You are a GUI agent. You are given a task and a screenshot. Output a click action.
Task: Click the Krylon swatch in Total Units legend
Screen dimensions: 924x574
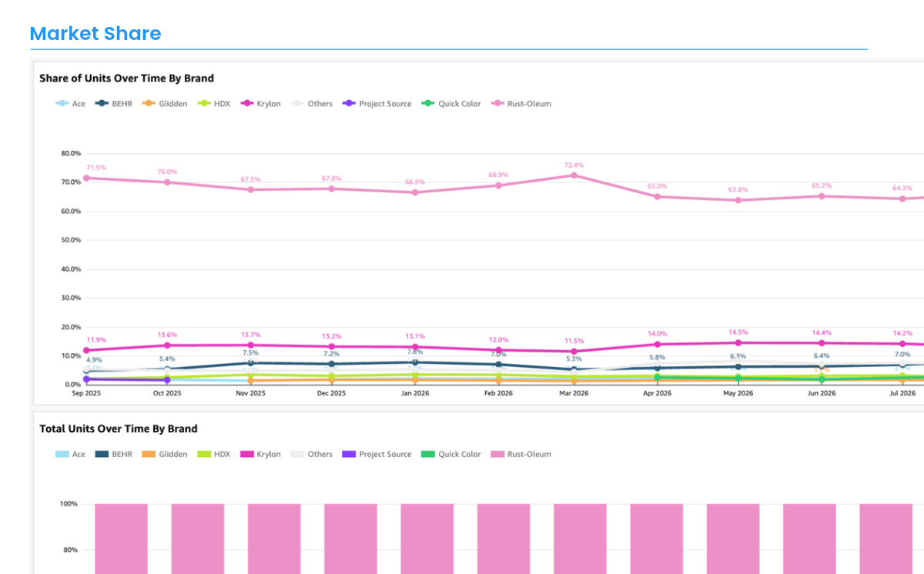click(x=247, y=455)
